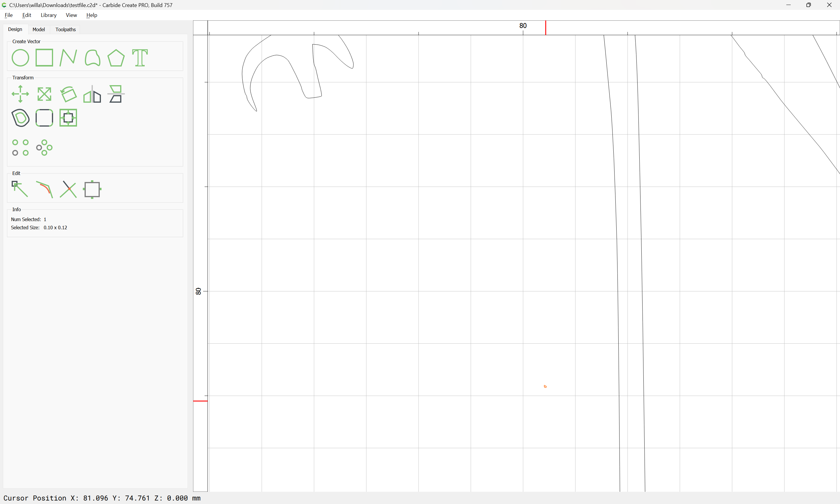The height and width of the screenshot is (504, 840).
Task: Click the Cursor Position status bar text
Action: point(102,498)
